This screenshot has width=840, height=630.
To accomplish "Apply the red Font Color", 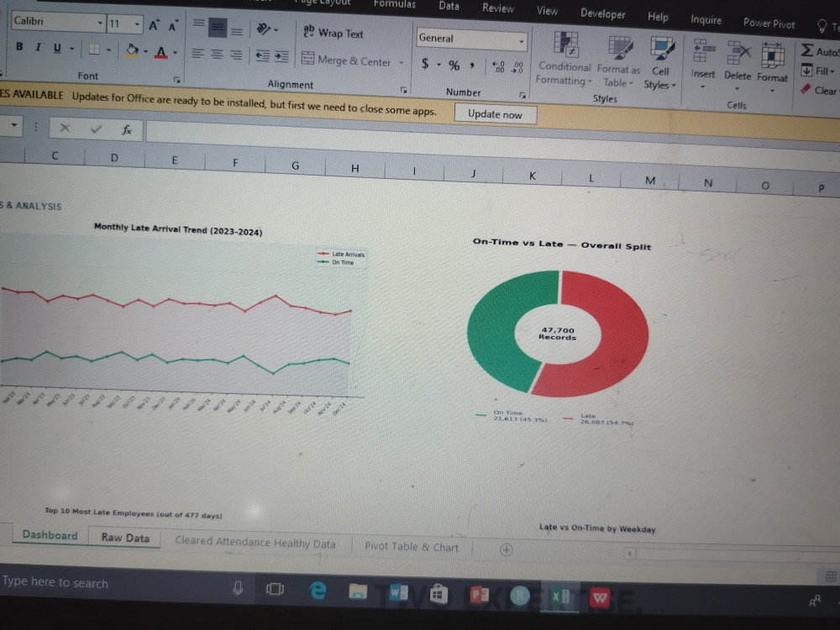I will coord(160,52).
